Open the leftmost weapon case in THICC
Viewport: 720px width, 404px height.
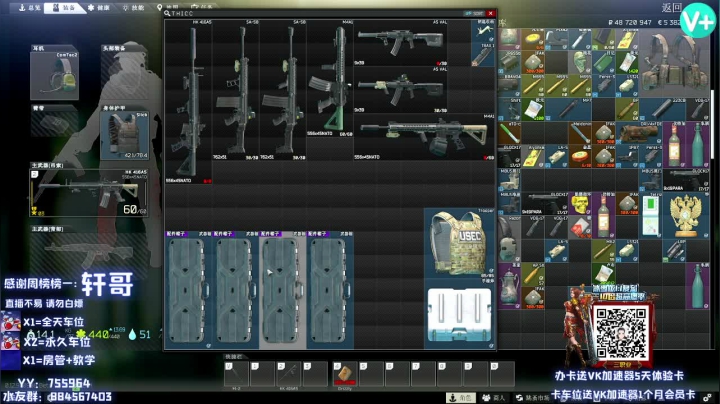pos(188,290)
